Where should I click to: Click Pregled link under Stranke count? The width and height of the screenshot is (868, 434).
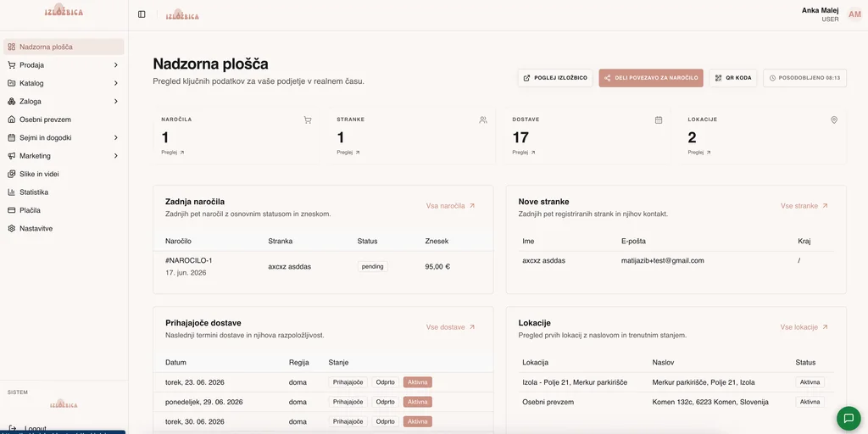[348, 153]
